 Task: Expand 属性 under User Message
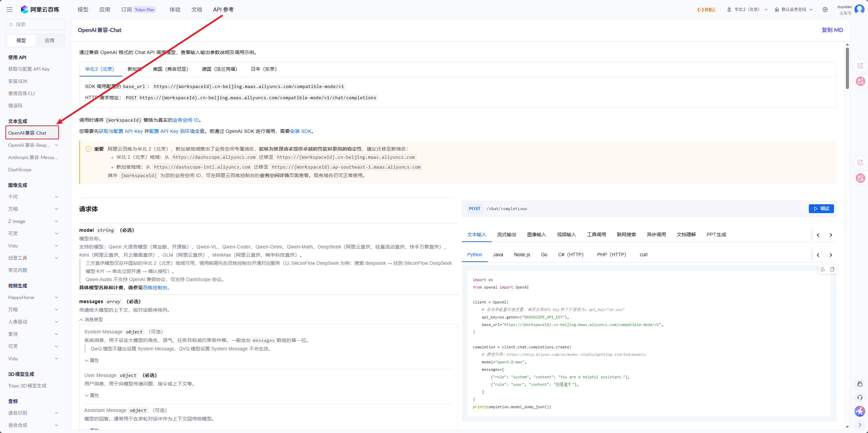tap(92, 395)
